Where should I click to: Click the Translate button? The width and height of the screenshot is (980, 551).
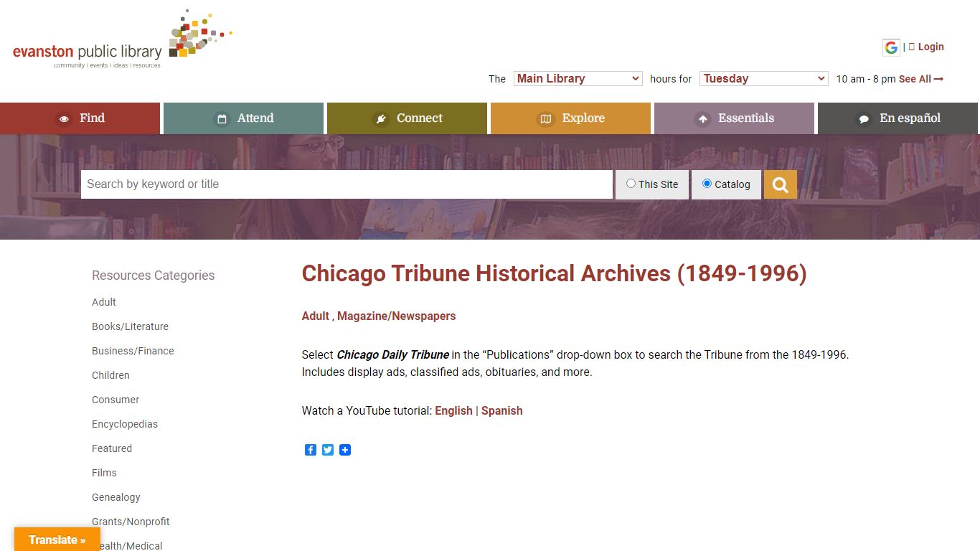click(x=57, y=540)
